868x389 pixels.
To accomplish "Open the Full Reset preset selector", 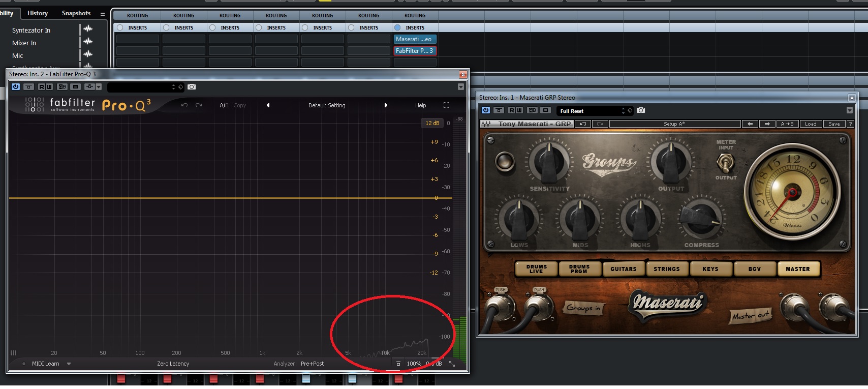I will pos(592,111).
